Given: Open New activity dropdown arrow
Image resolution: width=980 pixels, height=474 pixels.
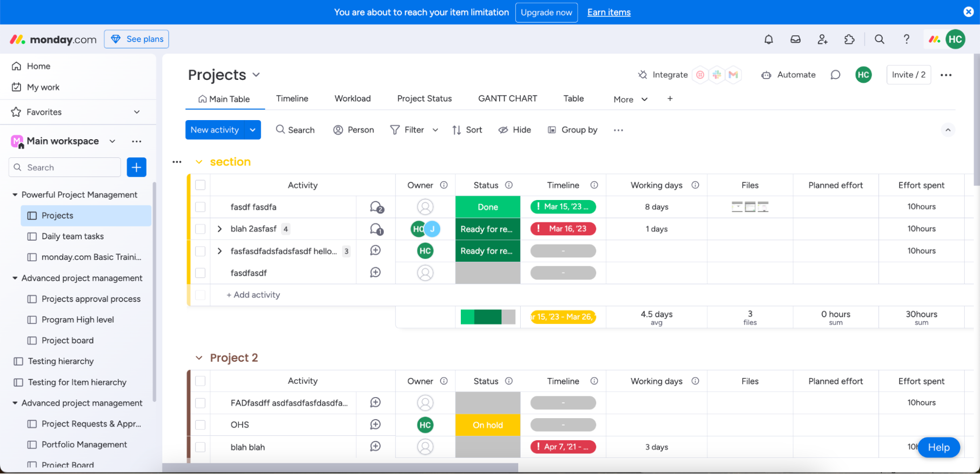Looking at the screenshot, I should tap(252, 130).
